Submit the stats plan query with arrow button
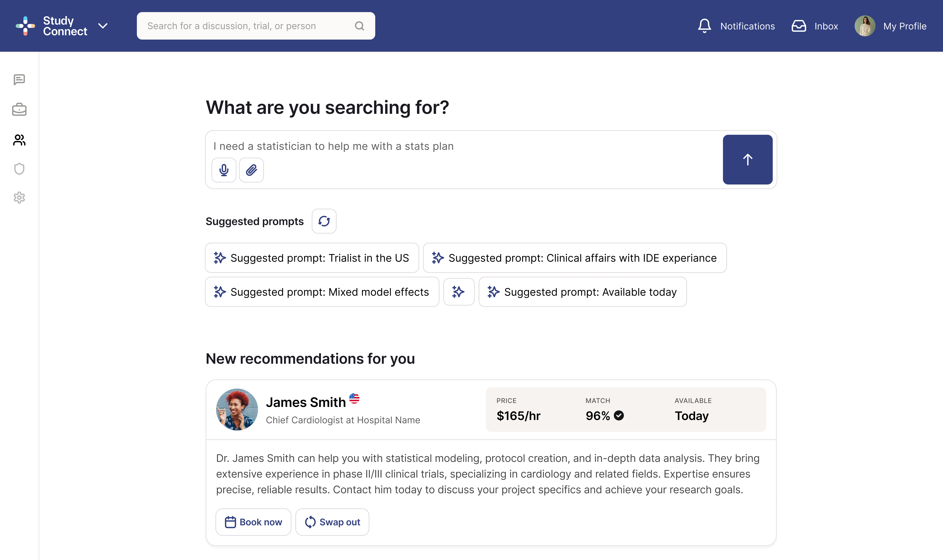The height and width of the screenshot is (560, 943). 747,159
